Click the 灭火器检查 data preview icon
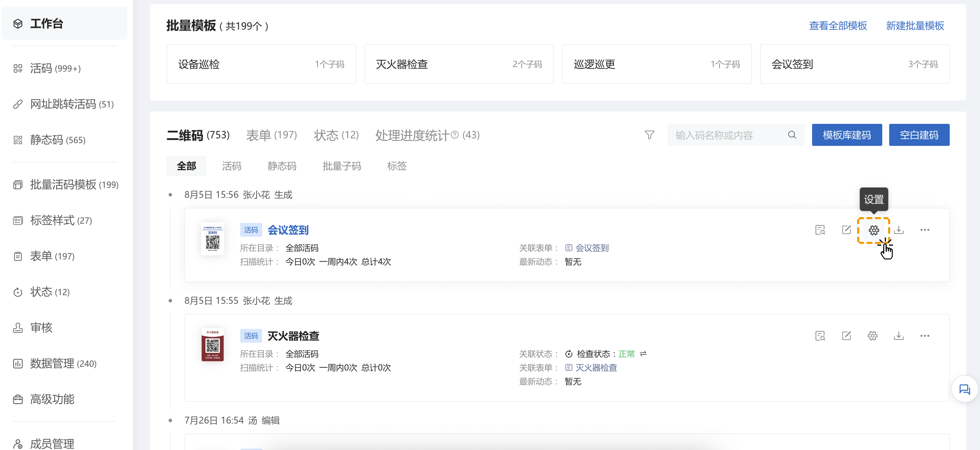This screenshot has width=980, height=450. point(820,336)
